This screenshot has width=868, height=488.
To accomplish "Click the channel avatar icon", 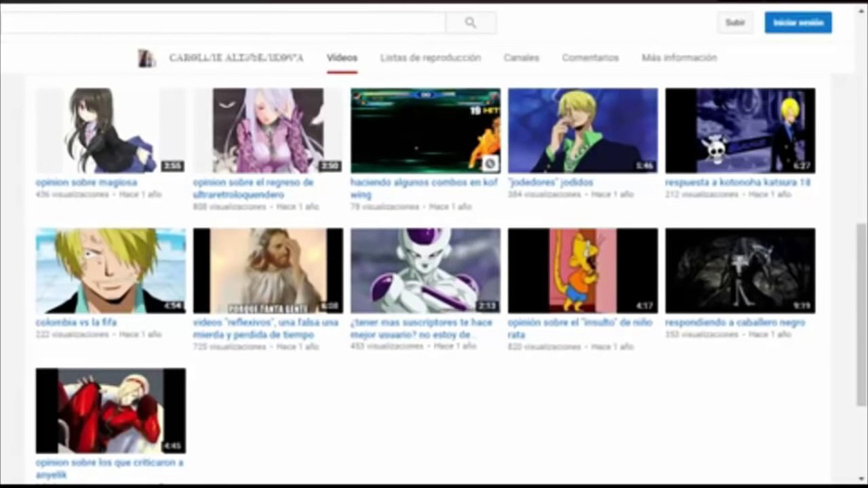I will pyautogui.click(x=146, y=58).
